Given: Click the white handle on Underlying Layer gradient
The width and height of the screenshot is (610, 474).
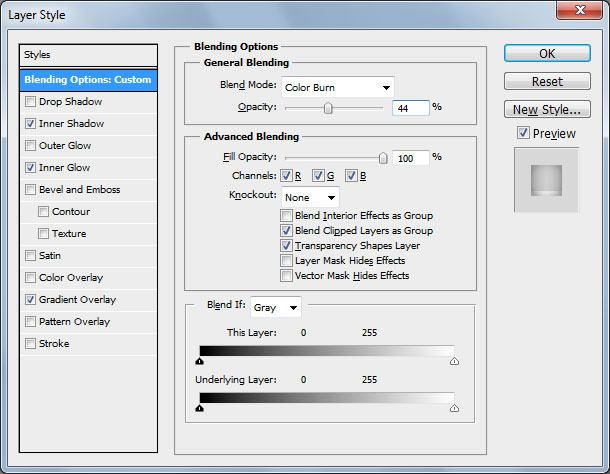Looking at the screenshot, I should pyautogui.click(x=455, y=408).
